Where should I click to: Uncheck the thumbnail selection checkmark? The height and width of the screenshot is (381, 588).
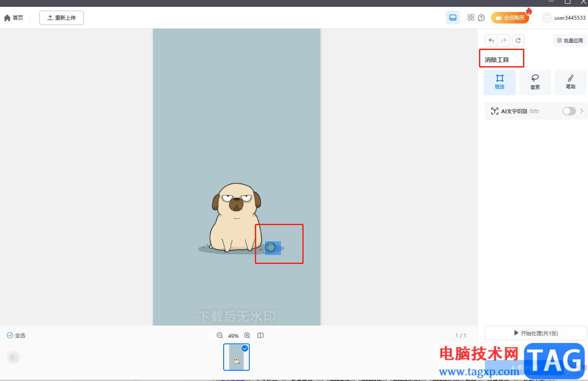(x=245, y=349)
